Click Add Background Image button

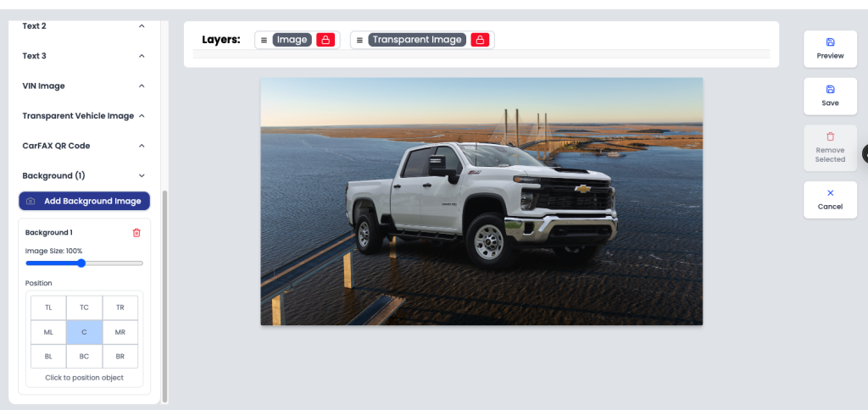84,201
